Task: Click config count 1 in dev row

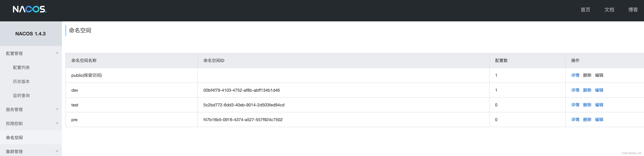Action: [x=496, y=90]
